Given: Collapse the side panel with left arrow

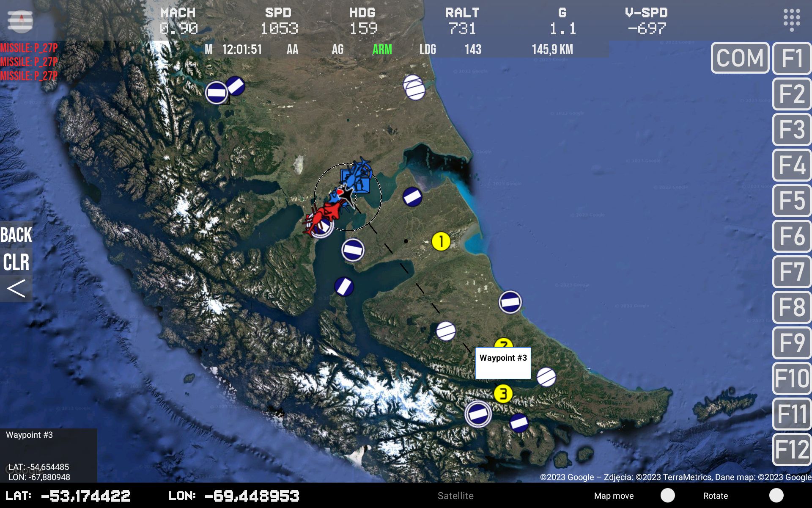Looking at the screenshot, I should [16, 289].
